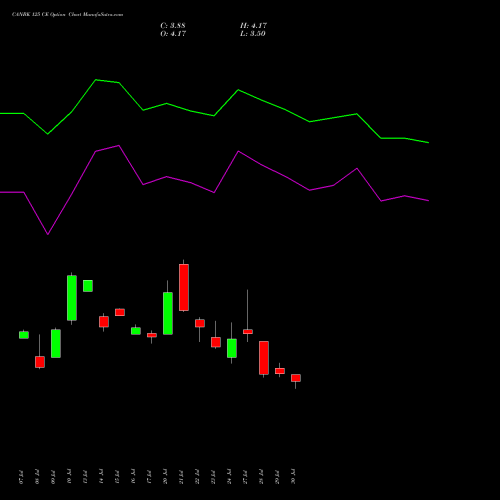The image size is (500, 500).
Task: Select the small green 13 Jul candle
Action: click(88, 286)
